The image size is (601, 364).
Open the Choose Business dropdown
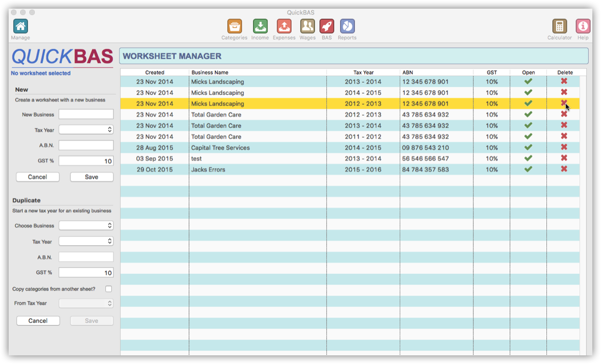click(x=86, y=225)
